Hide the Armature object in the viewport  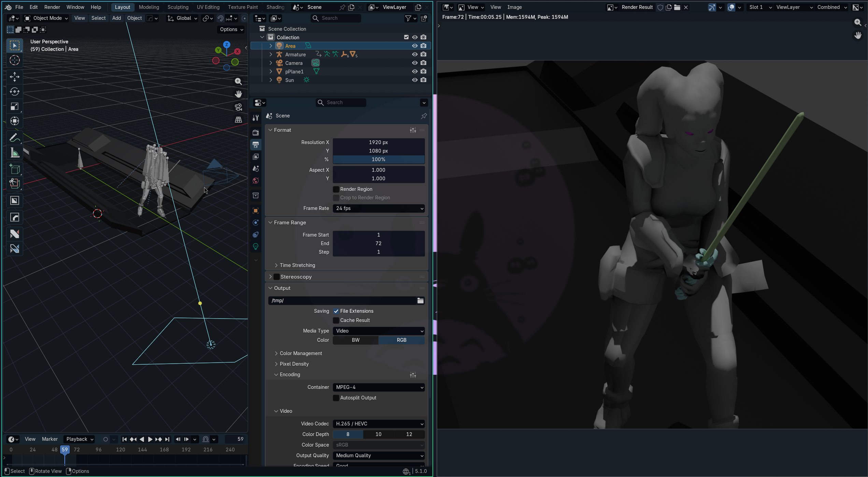point(414,54)
